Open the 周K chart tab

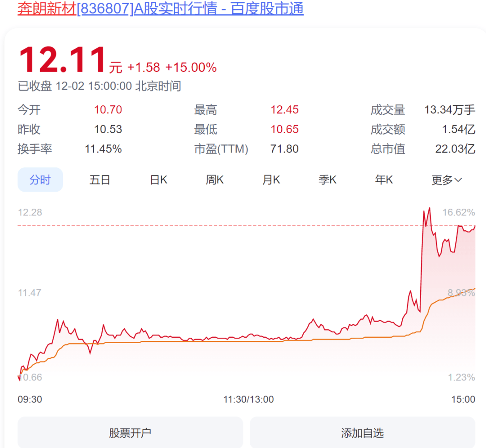tap(215, 180)
